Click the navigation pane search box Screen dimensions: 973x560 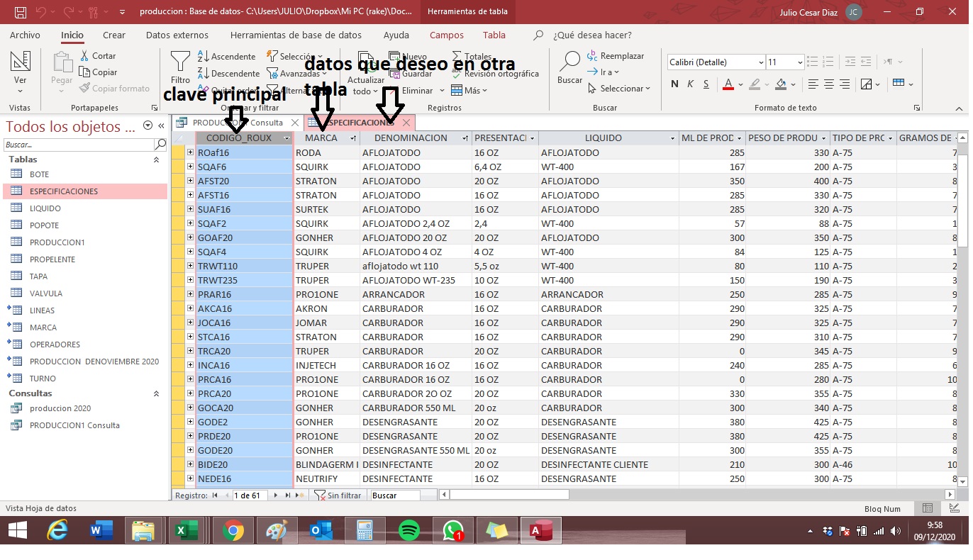79,145
